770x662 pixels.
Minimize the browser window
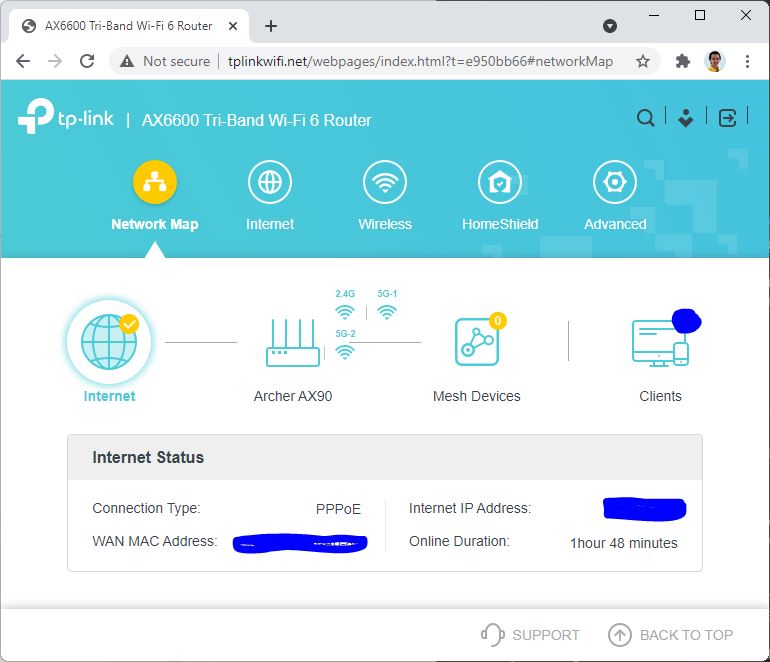coord(654,15)
